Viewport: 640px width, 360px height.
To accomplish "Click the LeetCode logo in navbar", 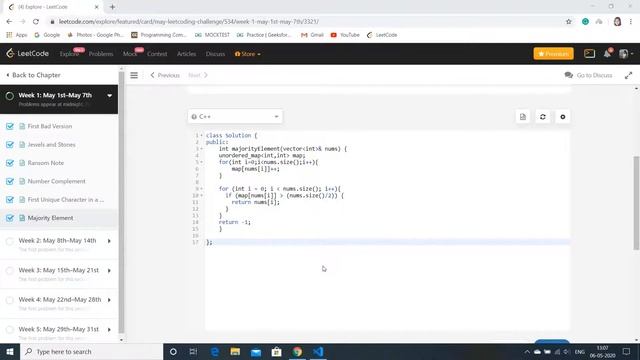I will [27, 53].
